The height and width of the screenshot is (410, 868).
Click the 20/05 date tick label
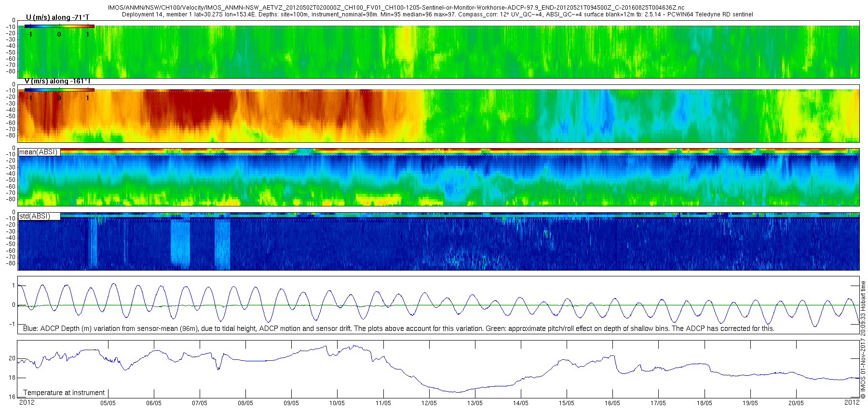(x=796, y=403)
